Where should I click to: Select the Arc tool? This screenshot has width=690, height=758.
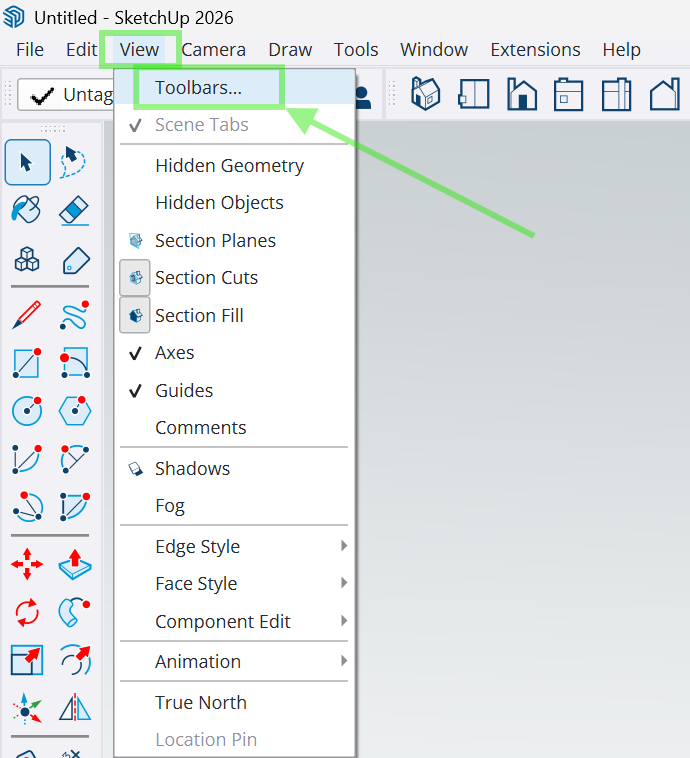pos(27,459)
